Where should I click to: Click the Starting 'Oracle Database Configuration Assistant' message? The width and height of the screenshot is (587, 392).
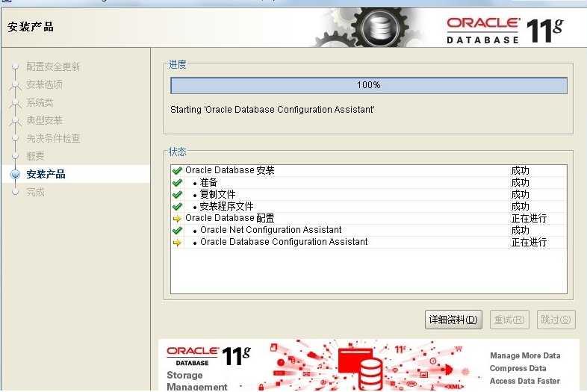coord(272,110)
